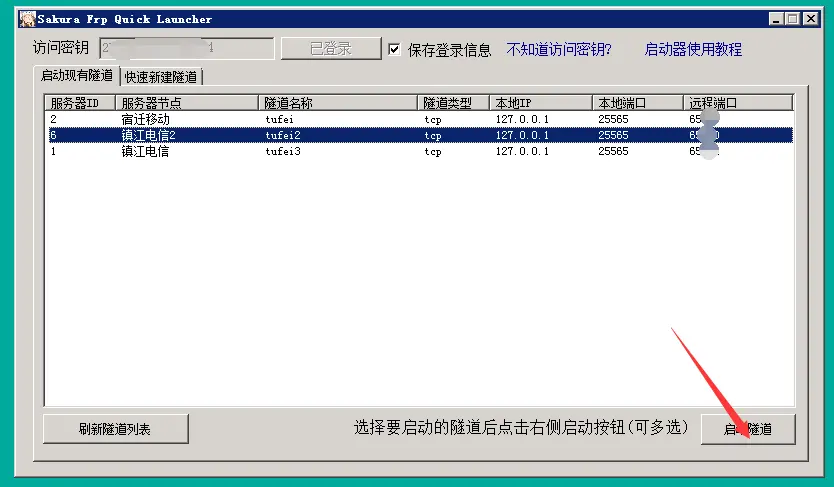Click the 刷新隧道列表 refresh button

(x=115, y=429)
